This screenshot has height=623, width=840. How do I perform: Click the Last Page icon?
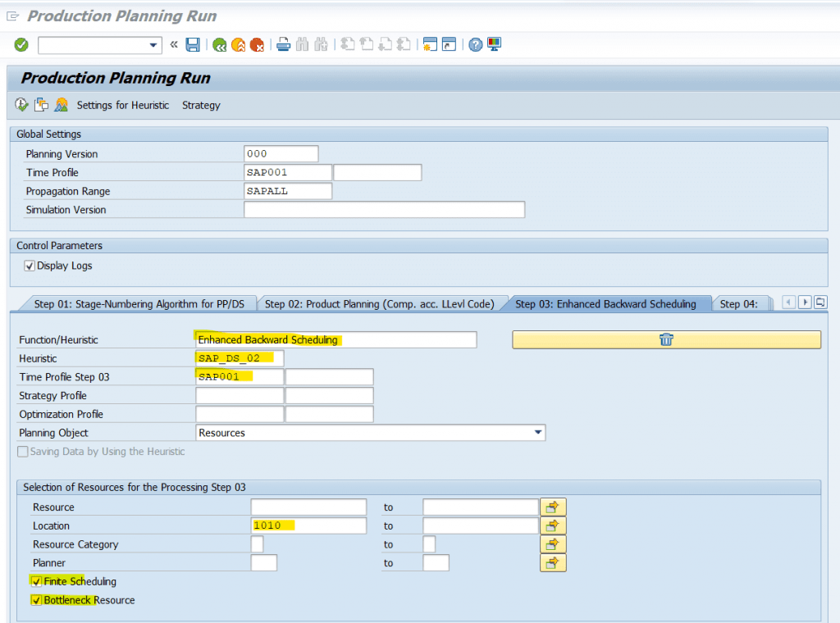tap(404, 44)
